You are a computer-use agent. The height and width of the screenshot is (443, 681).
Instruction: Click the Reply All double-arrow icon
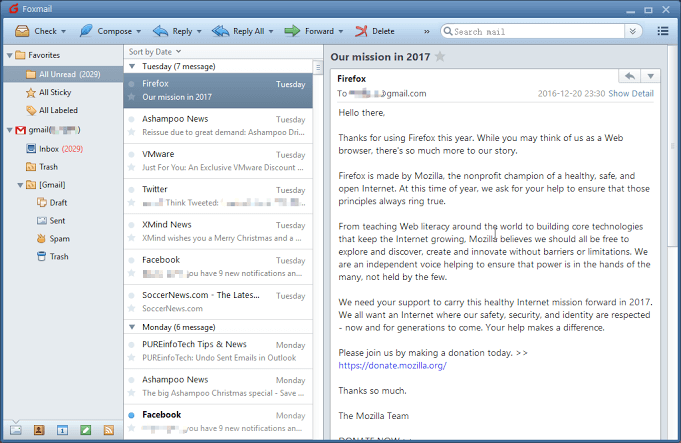click(x=221, y=31)
